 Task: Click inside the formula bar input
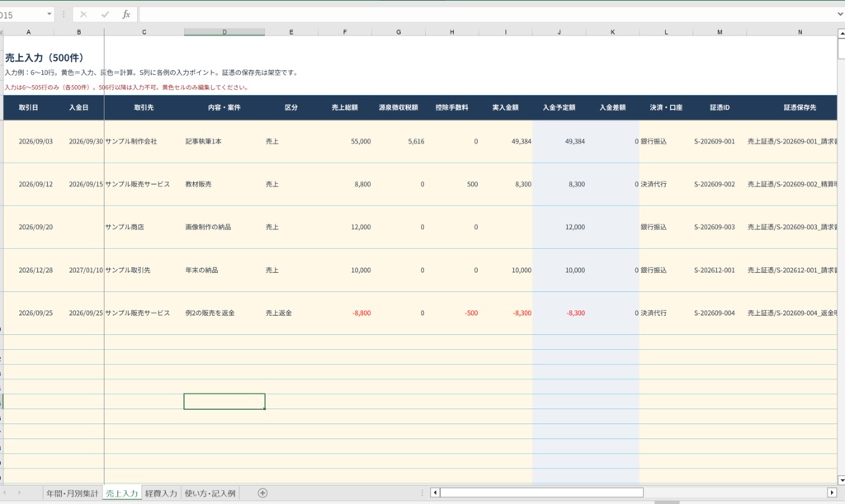487,15
